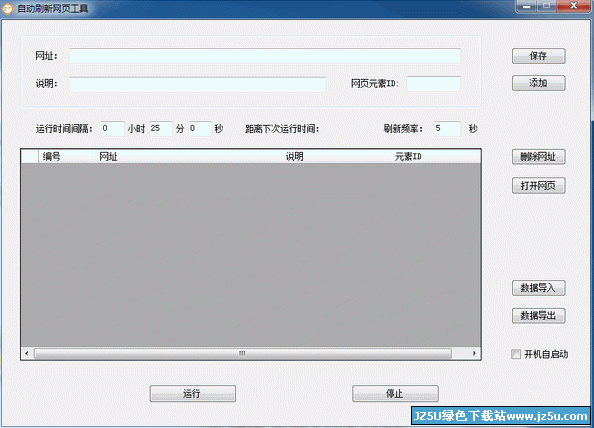
Task: Click horizontal scrollbar right arrow
Action: 474,353
